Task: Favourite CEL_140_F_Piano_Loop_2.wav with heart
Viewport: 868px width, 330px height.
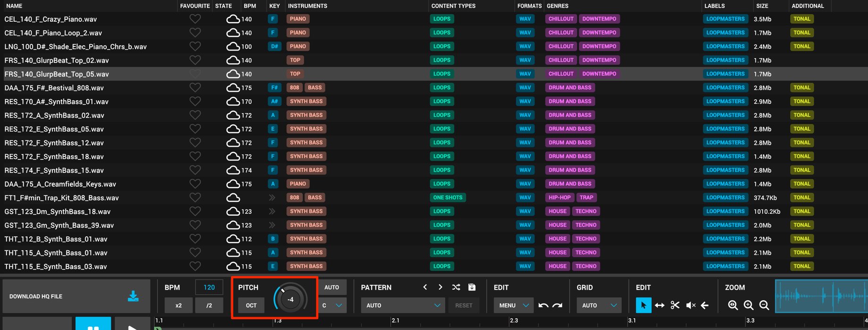Action: pyautogui.click(x=195, y=33)
